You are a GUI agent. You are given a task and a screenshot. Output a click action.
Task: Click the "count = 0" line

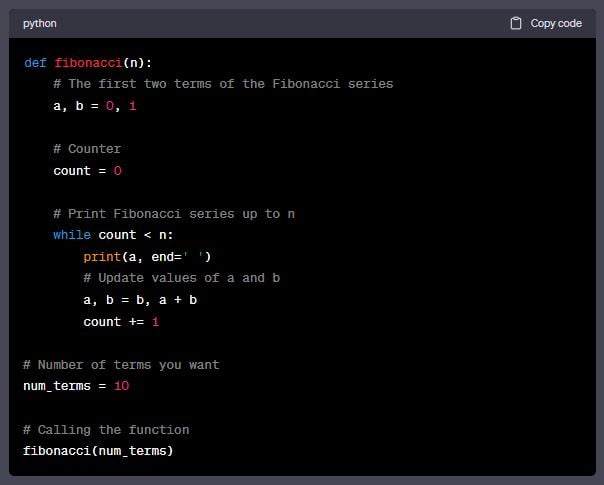87,171
